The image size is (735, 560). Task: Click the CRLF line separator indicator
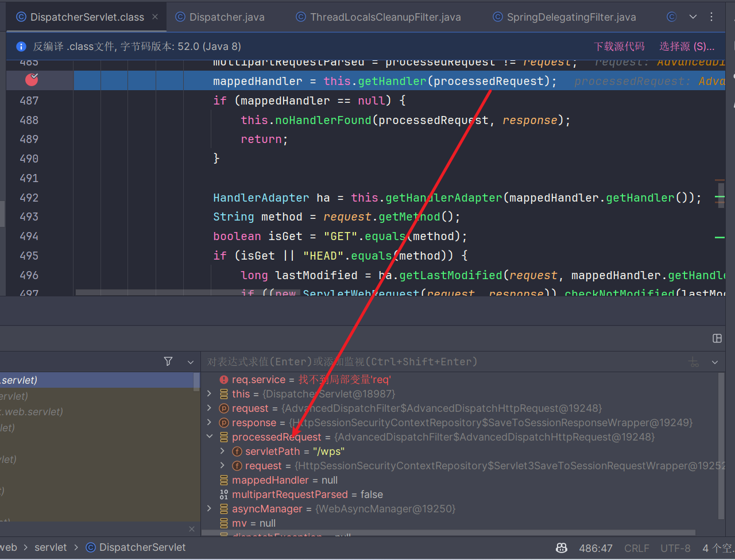(x=637, y=549)
